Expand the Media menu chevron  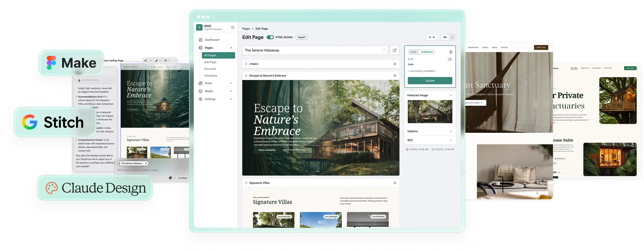(231, 91)
